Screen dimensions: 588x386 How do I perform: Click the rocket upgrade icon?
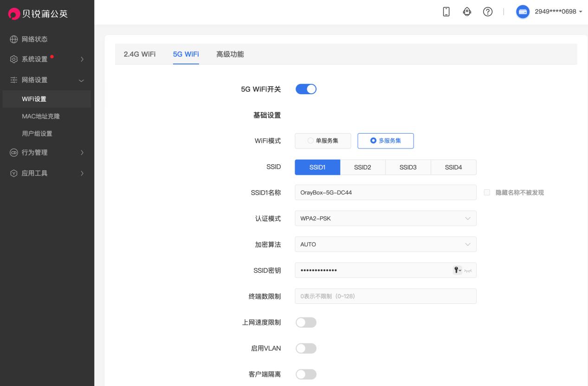(x=466, y=12)
